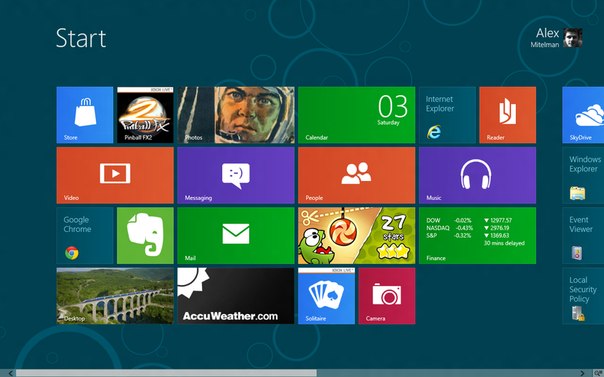Screen dimensions: 604x377
Task: Open the Desktop tile with the viaduct photo
Action: click(115, 296)
